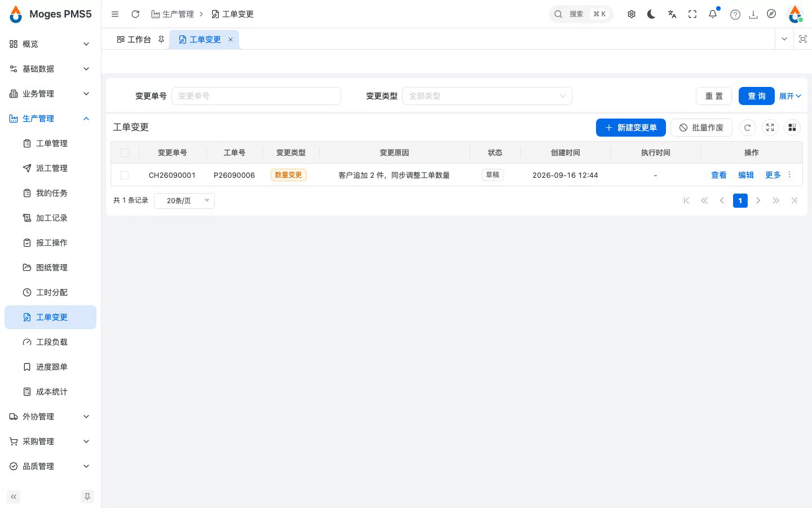Open the 20条/页 page size selector

tap(184, 200)
